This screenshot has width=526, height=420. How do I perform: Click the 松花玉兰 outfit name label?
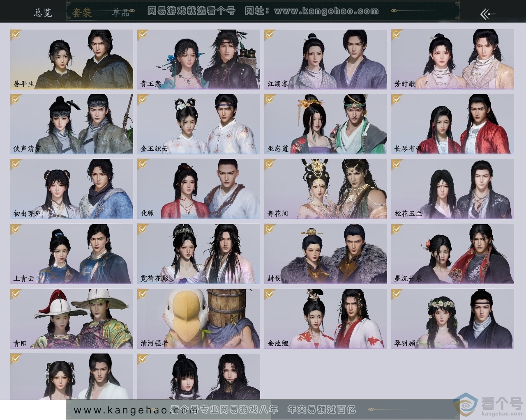(408, 213)
